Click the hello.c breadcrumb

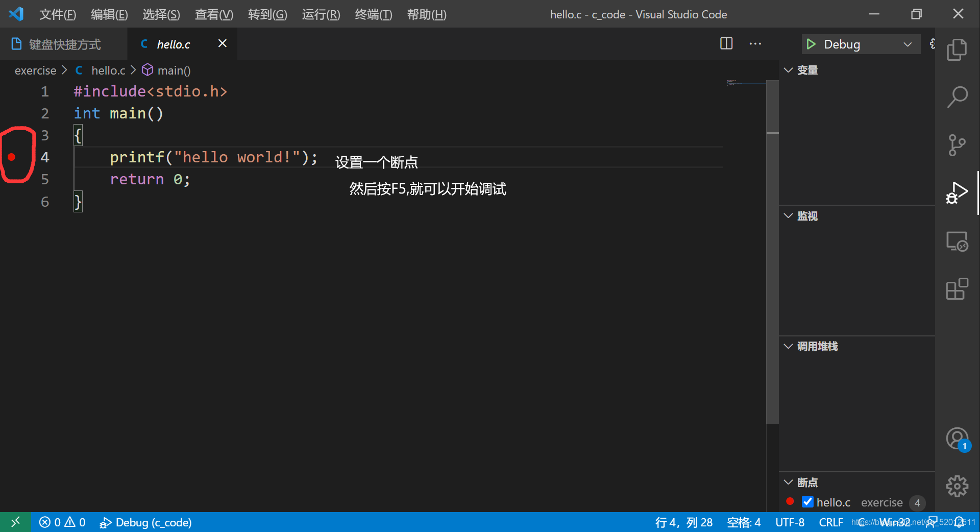click(x=108, y=70)
